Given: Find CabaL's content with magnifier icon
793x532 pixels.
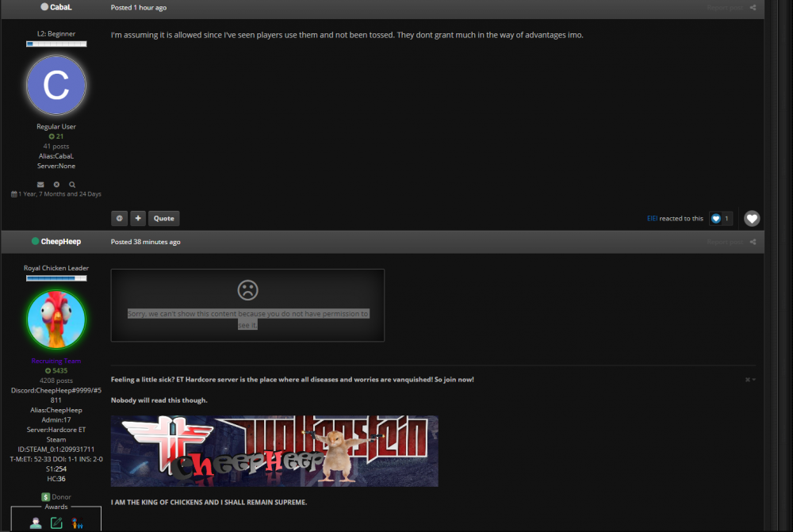Looking at the screenshot, I should tap(72, 185).
